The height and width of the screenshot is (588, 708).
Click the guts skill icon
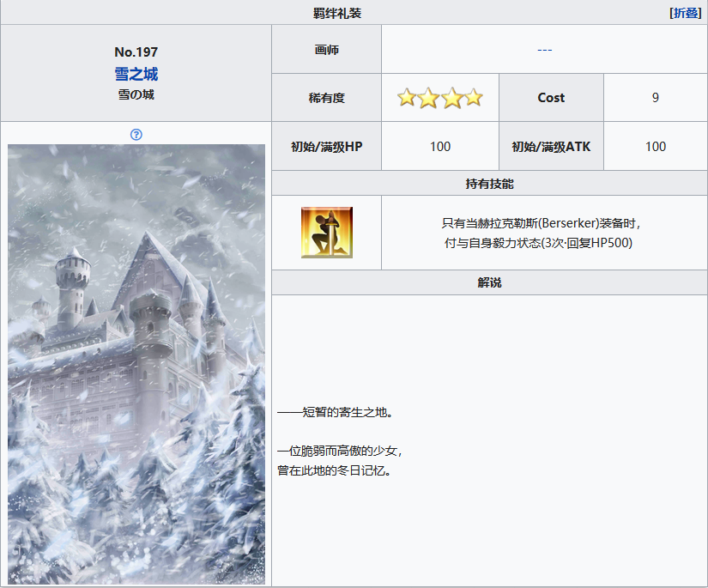(326, 233)
